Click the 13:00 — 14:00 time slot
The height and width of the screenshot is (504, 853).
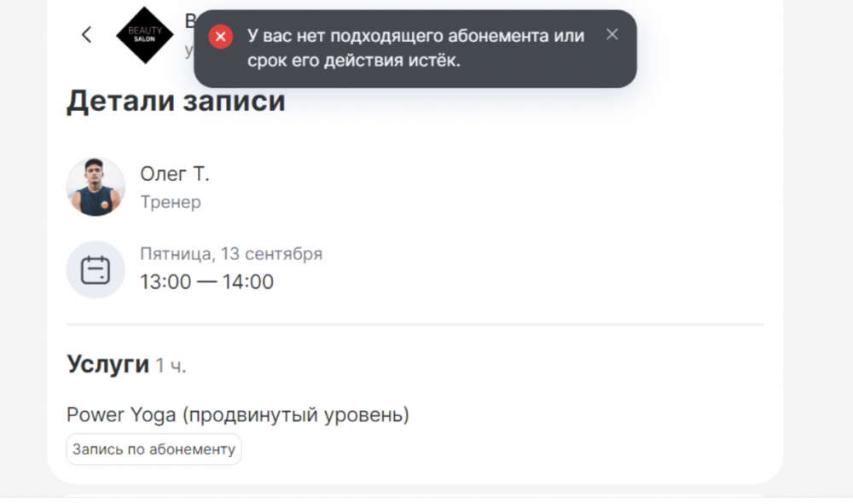click(x=206, y=282)
